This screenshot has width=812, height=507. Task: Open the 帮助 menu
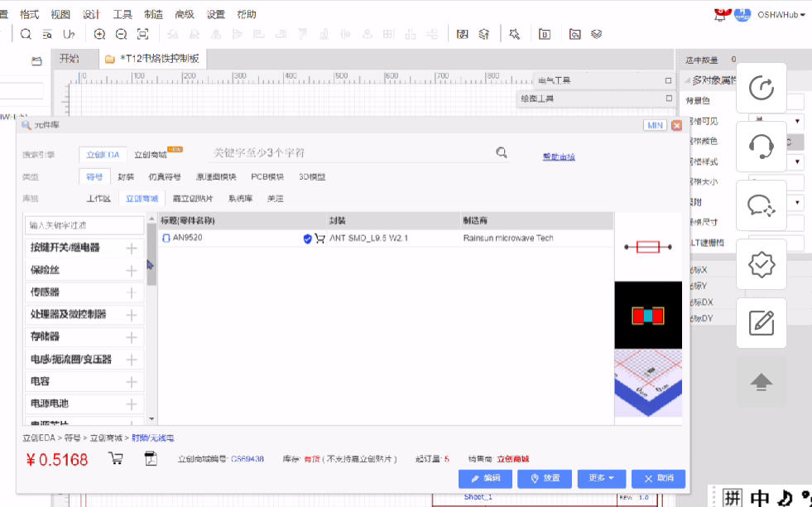point(247,15)
